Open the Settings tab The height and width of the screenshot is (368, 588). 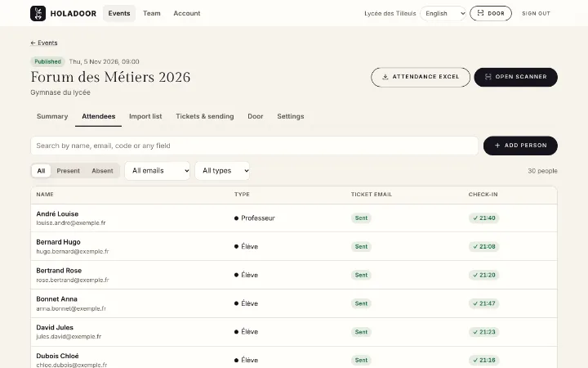pos(291,116)
